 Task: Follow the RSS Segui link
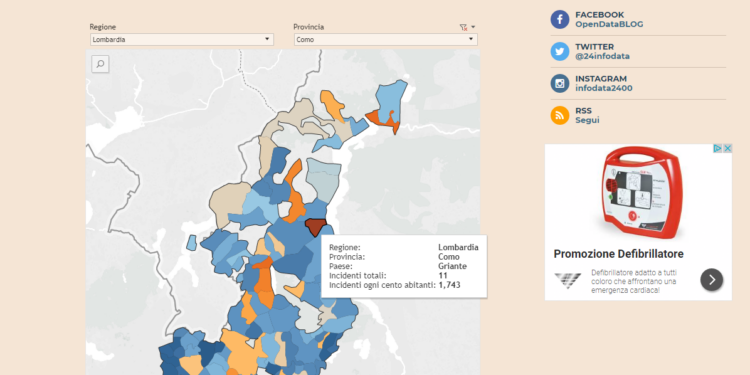587,120
